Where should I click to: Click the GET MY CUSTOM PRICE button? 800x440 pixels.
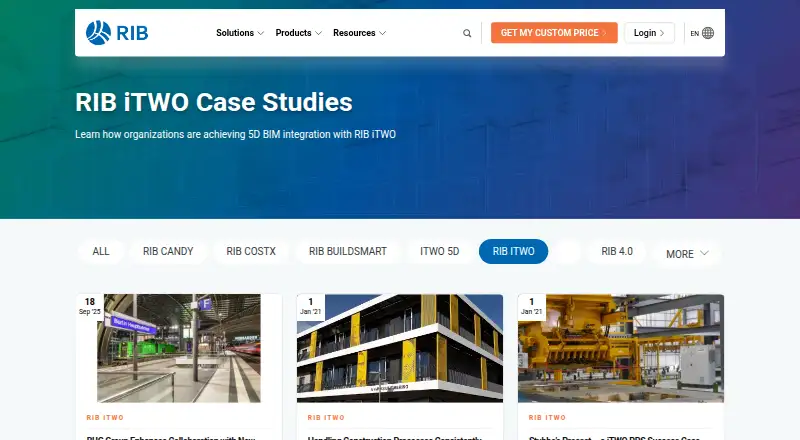(x=554, y=33)
